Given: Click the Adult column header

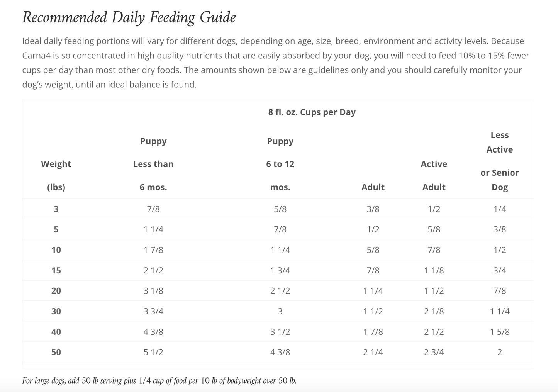Looking at the screenshot, I should (373, 187).
